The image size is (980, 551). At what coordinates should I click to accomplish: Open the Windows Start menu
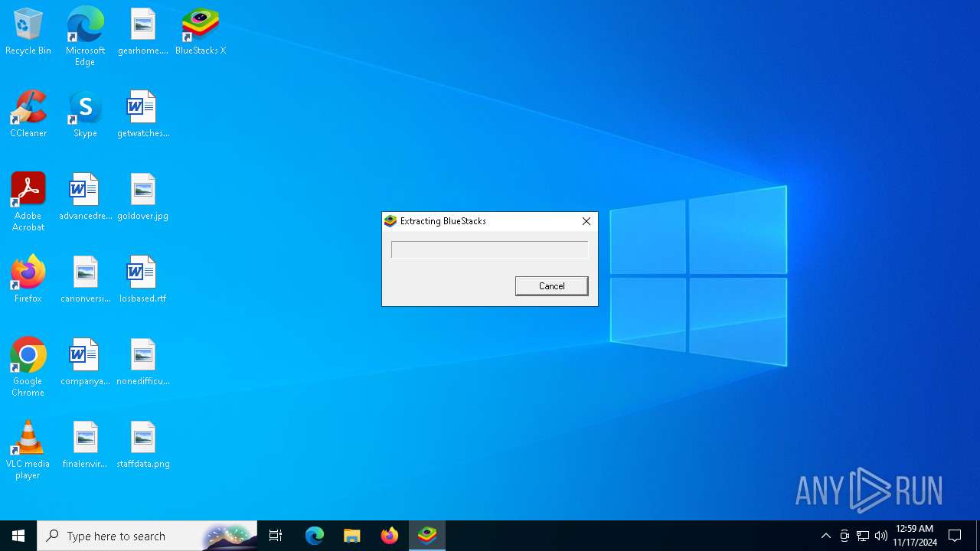point(18,536)
